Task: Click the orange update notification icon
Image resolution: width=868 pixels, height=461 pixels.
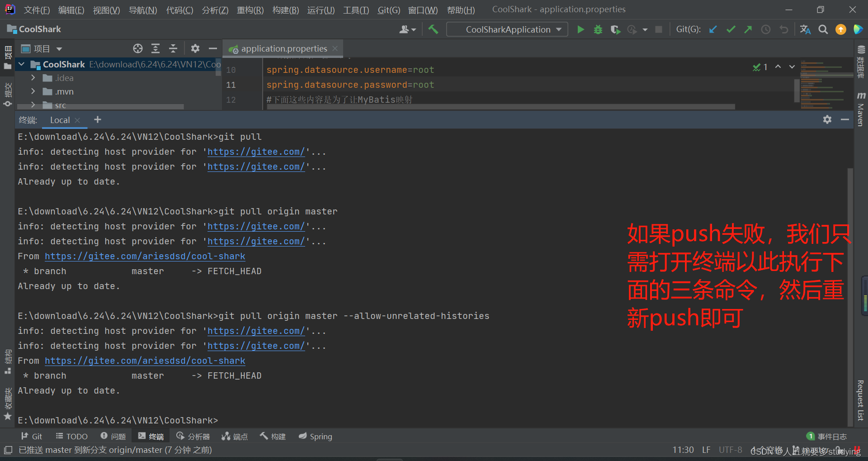Action: (x=841, y=29)
